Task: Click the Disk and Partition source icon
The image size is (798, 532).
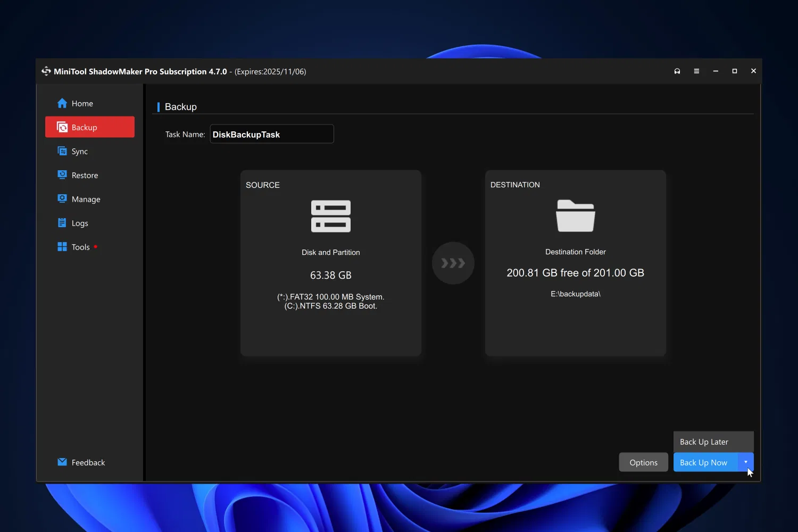Action: (330, 216)
